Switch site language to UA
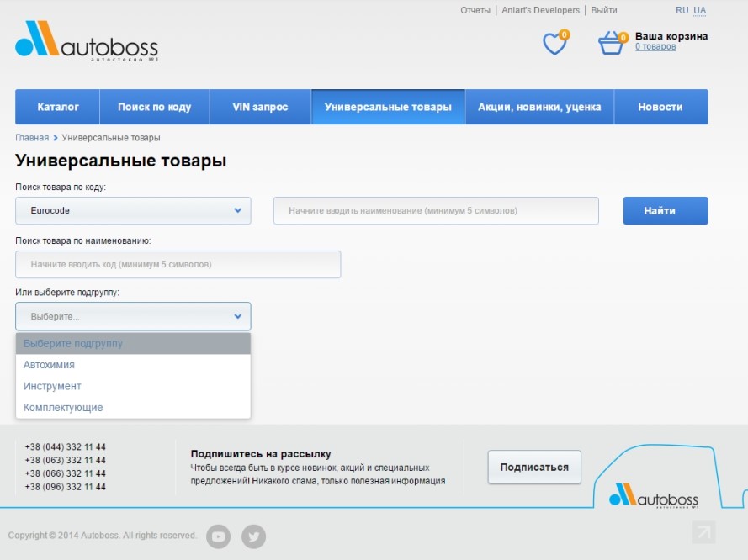 [x=699, y=10]
